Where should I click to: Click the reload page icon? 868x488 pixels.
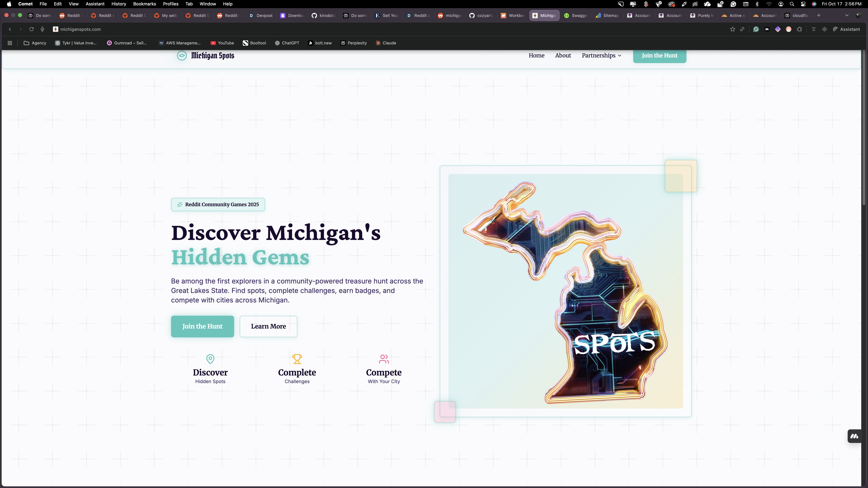tap(31, 29)
